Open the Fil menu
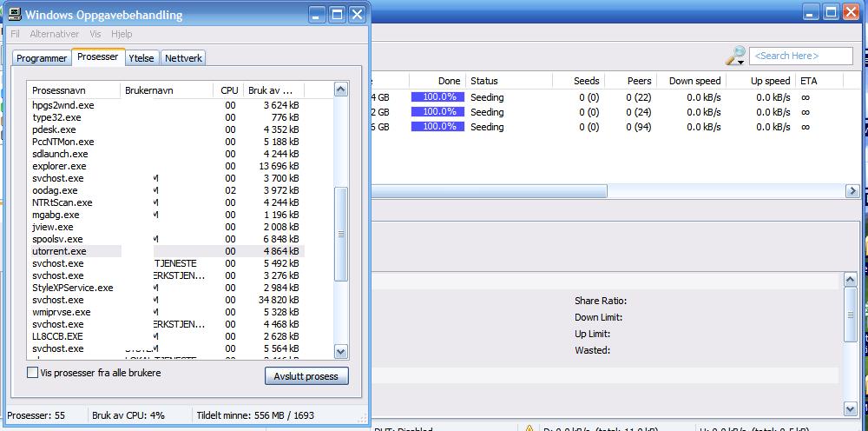868x431 pixels. tap(16, 34)
